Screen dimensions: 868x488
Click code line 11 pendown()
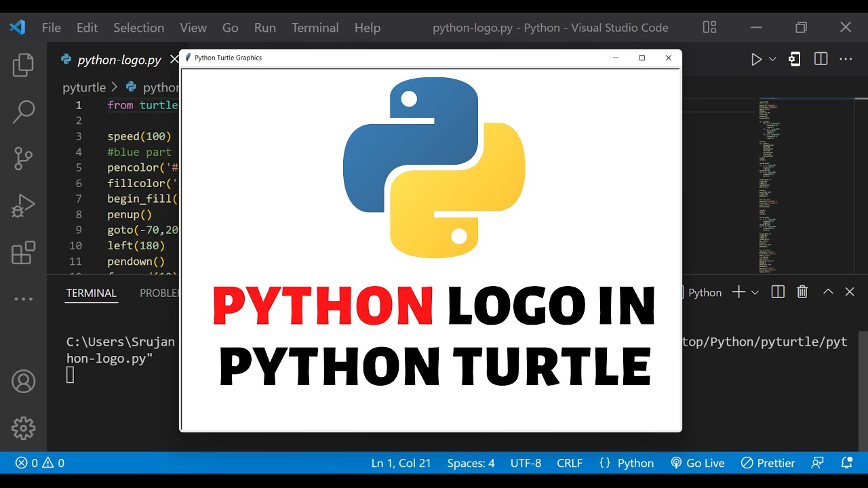point(136,261)
